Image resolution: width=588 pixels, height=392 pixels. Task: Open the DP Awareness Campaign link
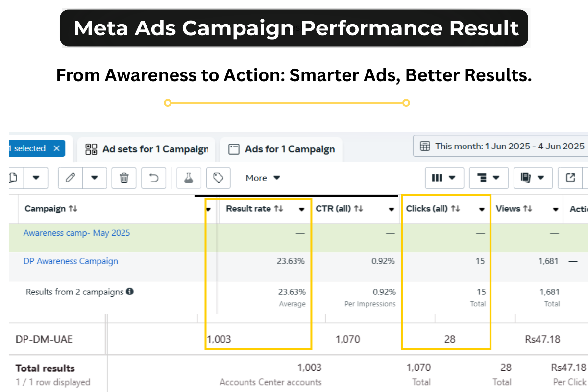71,261
